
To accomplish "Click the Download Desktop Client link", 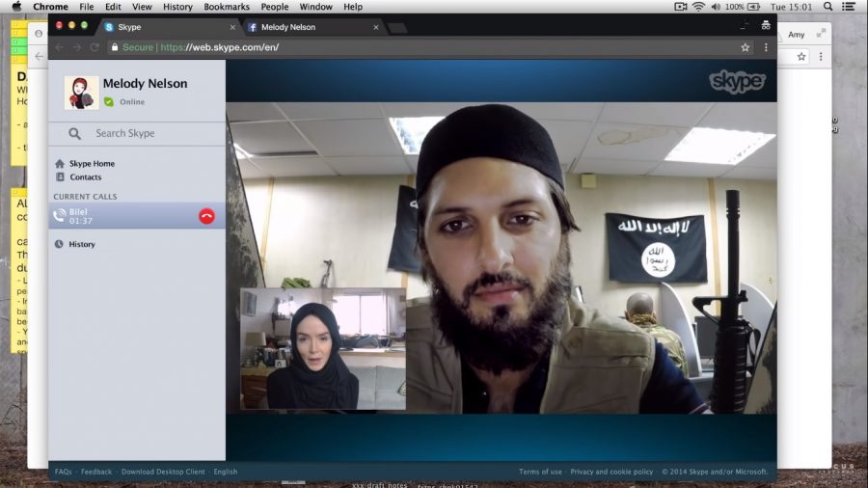I will (x=163, y=472).
